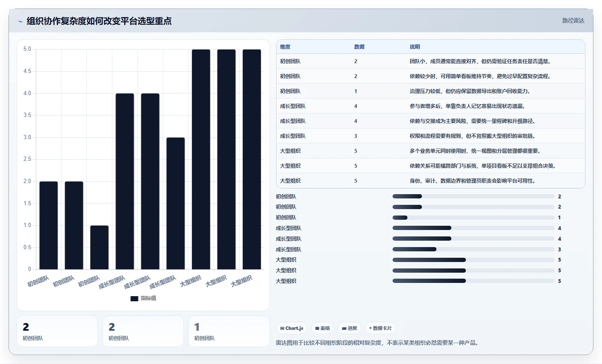The image size is (602, 364).
Task: Click the lightning icon beside the title
Action: tap(20, 21)
